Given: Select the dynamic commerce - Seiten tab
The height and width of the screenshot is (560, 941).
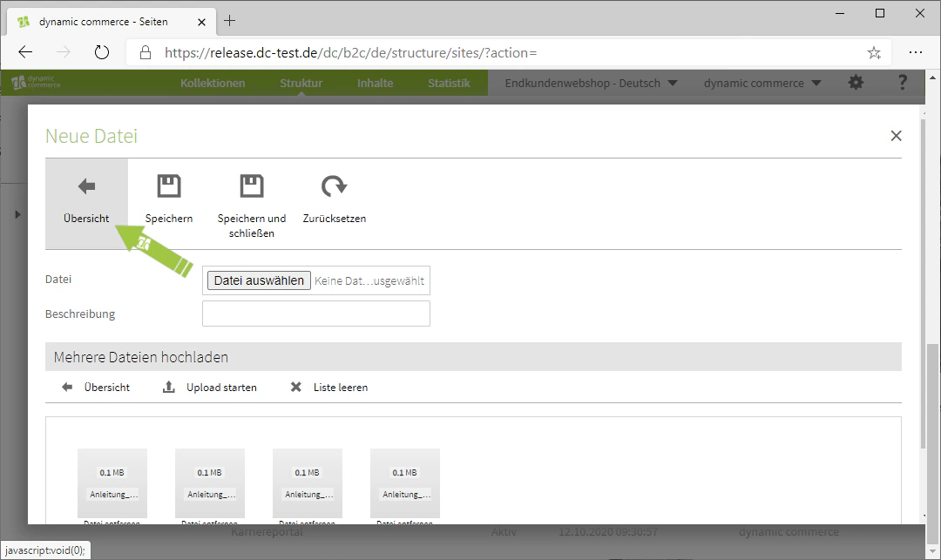Looking at the screenshot, I should click(x=109, y=22).
